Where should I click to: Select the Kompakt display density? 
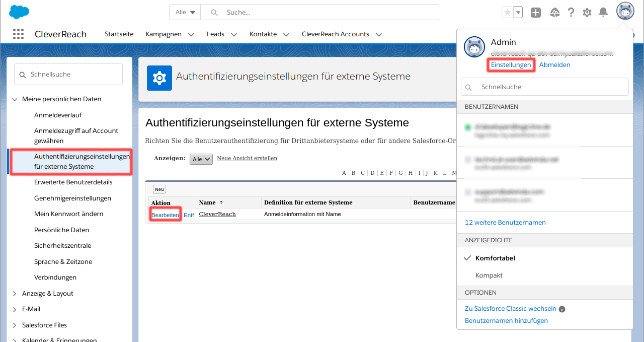(x=489, y=276)
